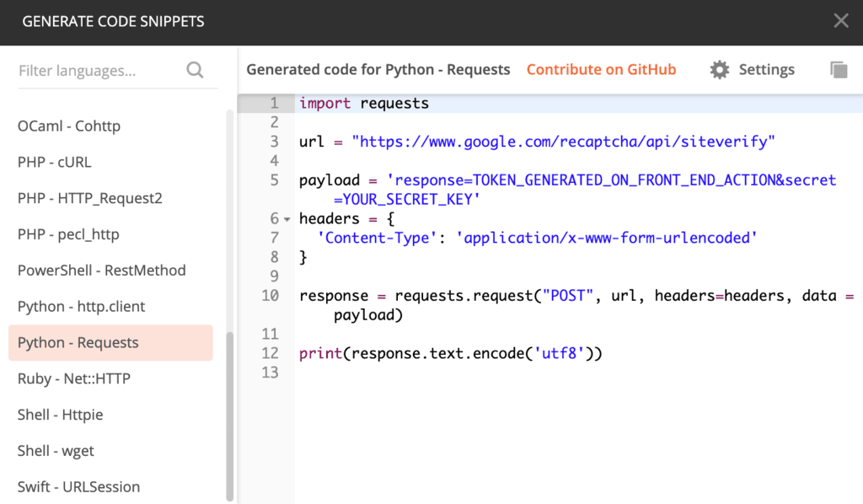The height and width of the screenshot is (504, 863).
Task: Copy the generated code snippet
Action: click(x=839, y=70)
